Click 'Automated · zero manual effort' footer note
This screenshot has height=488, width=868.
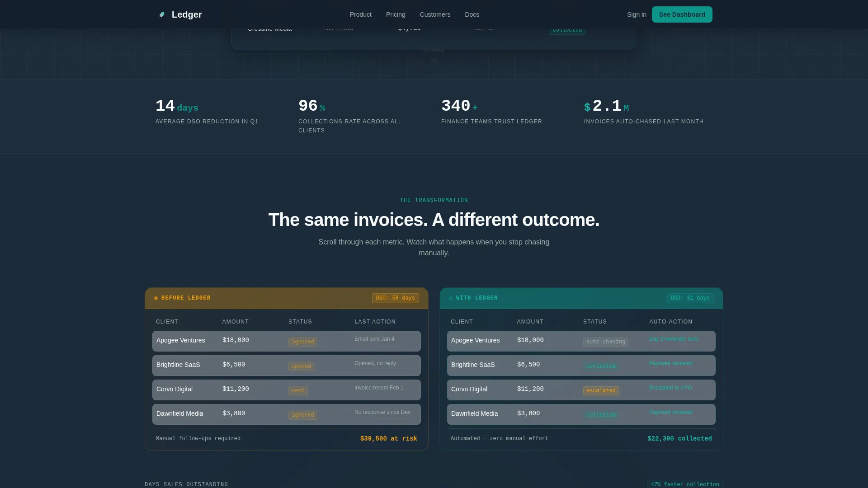point(499,439)
